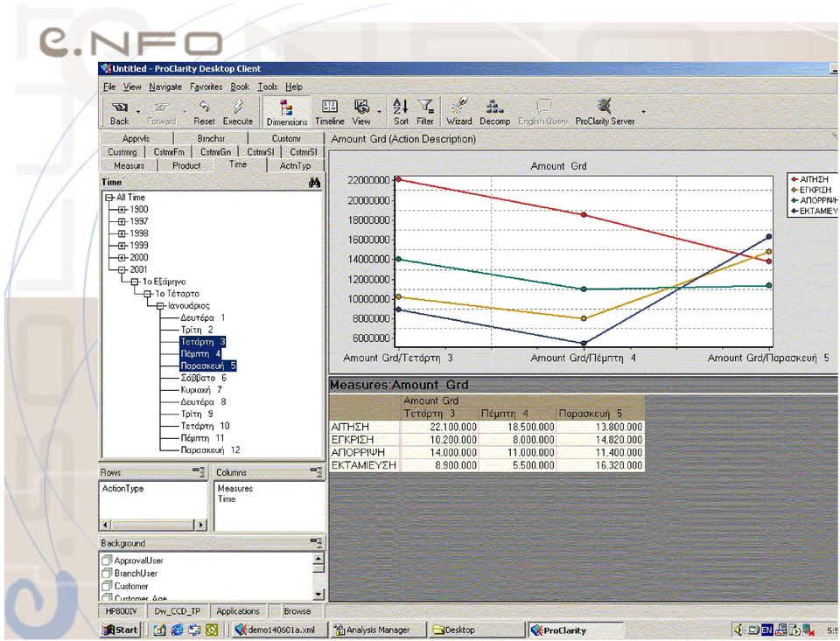The height and width of the screenshot is (641, 840).
Task: Expand the 1997 tree node
Action: [122, 222]
